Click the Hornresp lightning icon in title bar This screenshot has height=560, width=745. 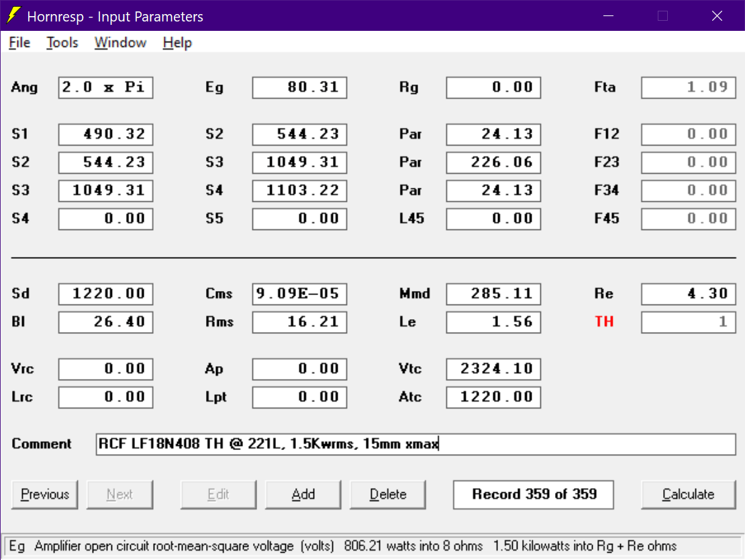tap(14, 15)
